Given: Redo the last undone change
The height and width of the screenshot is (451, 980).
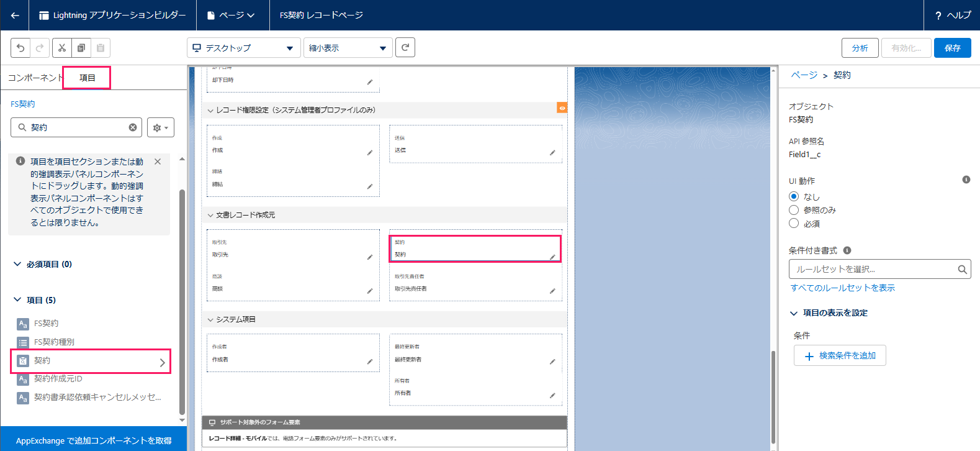Looking at the screenshot, I should tap(40, 48).
